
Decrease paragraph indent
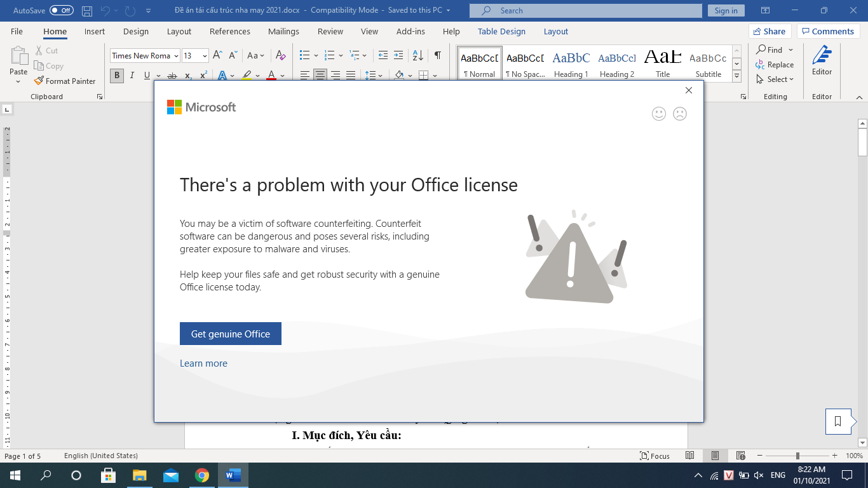[383, 56]
